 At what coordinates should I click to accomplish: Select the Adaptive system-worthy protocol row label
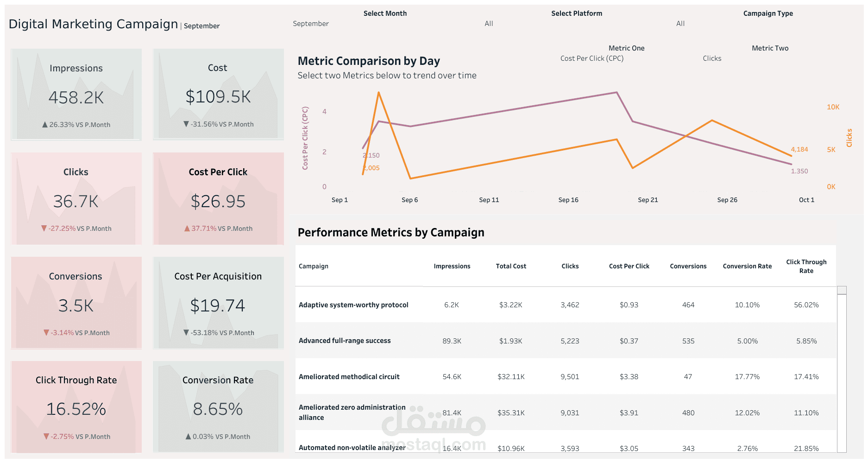point(353,305)
